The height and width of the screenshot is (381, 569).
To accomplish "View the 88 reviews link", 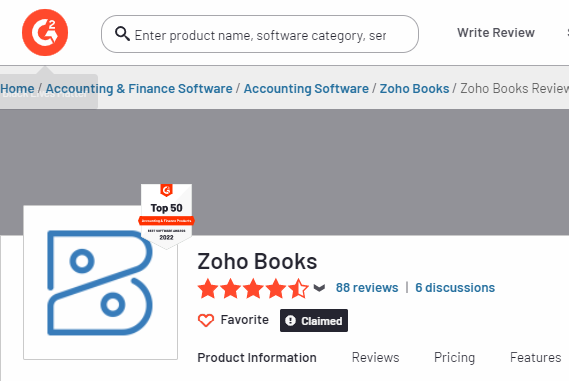I will point(367,288).
